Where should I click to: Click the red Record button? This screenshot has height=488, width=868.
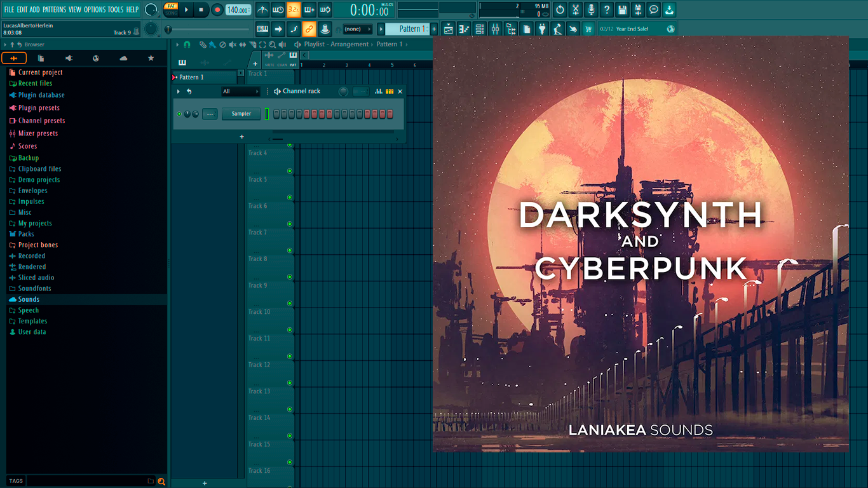point(217,10)
